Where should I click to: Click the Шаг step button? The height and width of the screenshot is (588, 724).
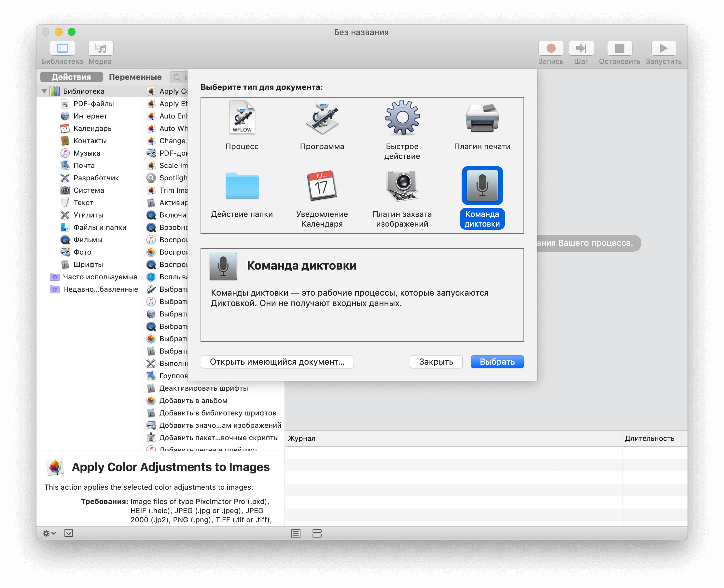coord(581,48)
